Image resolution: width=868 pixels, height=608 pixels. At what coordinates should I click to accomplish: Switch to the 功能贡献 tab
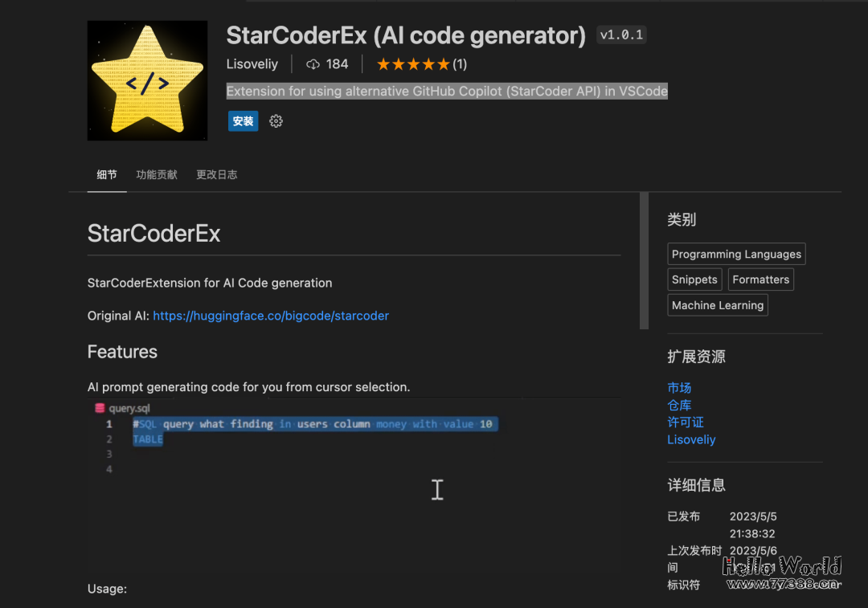click(157, 174)
